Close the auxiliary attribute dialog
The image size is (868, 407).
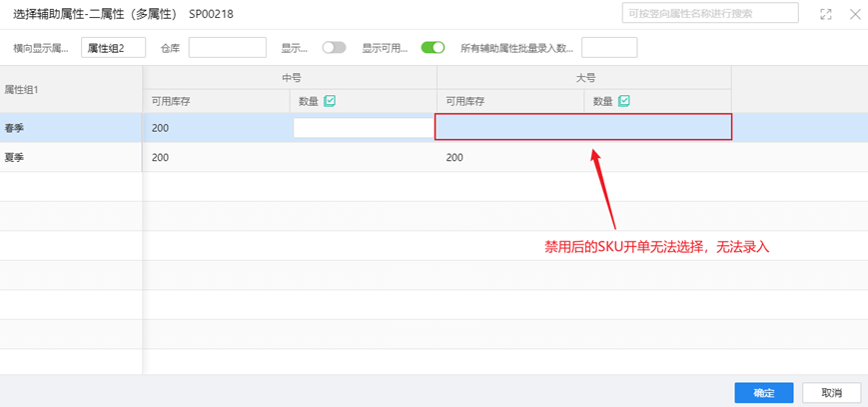point(854,14)
